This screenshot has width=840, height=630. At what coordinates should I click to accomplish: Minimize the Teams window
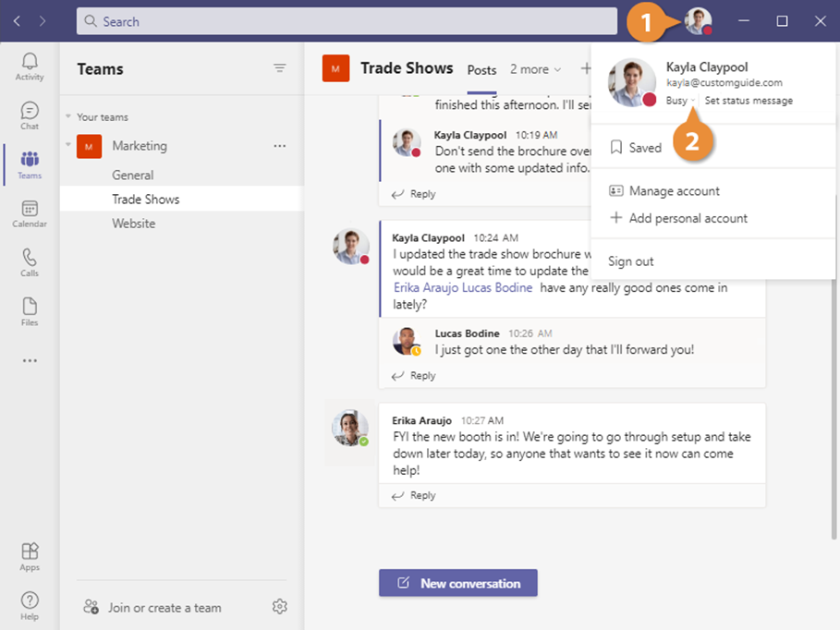(x=744, y=21)
